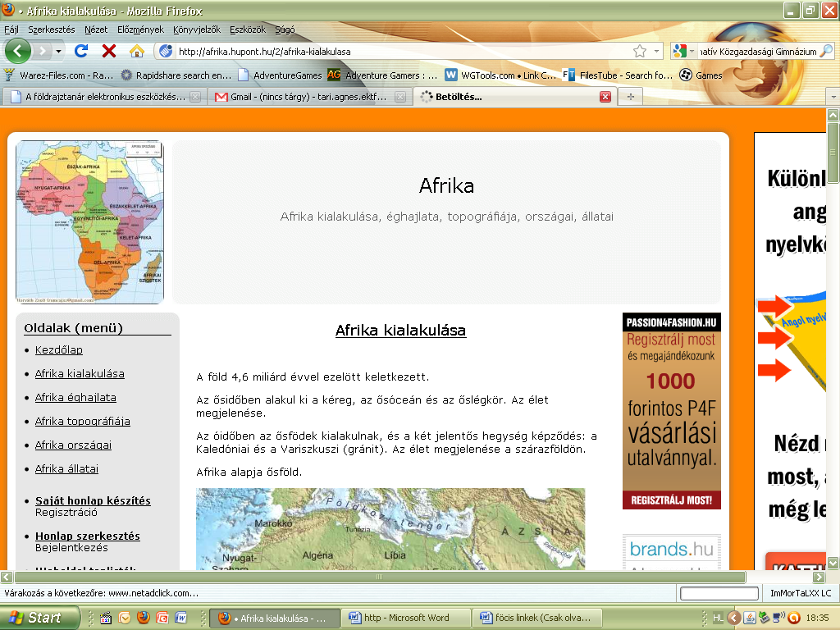Click the green Back navigation arrow
Image resolution: width=840 pixels, height=630 pixels.
[x=18, y=52]
